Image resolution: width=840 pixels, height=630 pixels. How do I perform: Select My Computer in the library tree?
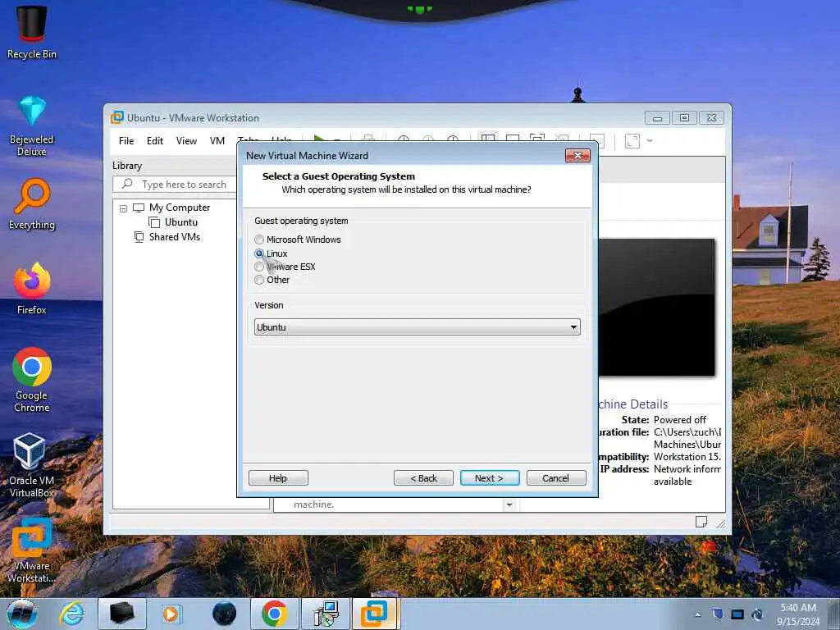point(179,208)
